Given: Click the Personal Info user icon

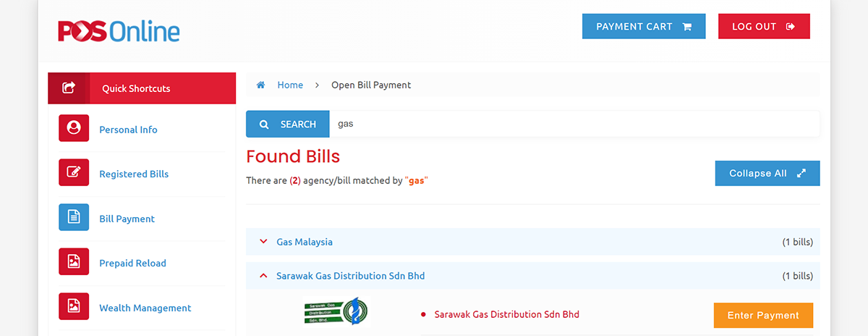Looking at the screenshot, I should (74, 129).
